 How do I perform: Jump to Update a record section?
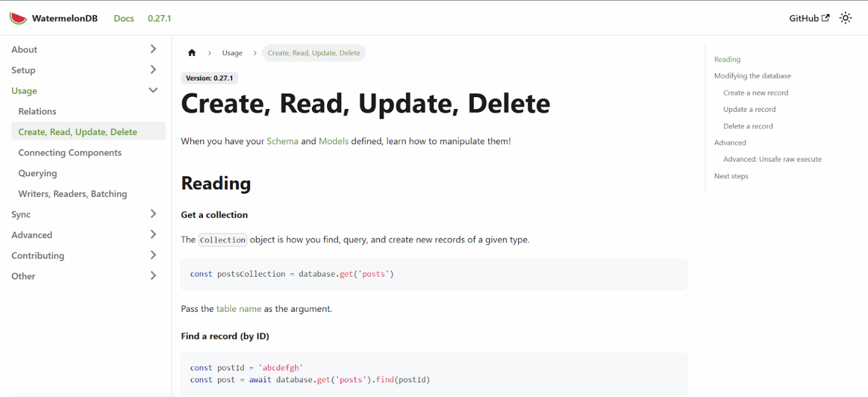coord(749,109)
